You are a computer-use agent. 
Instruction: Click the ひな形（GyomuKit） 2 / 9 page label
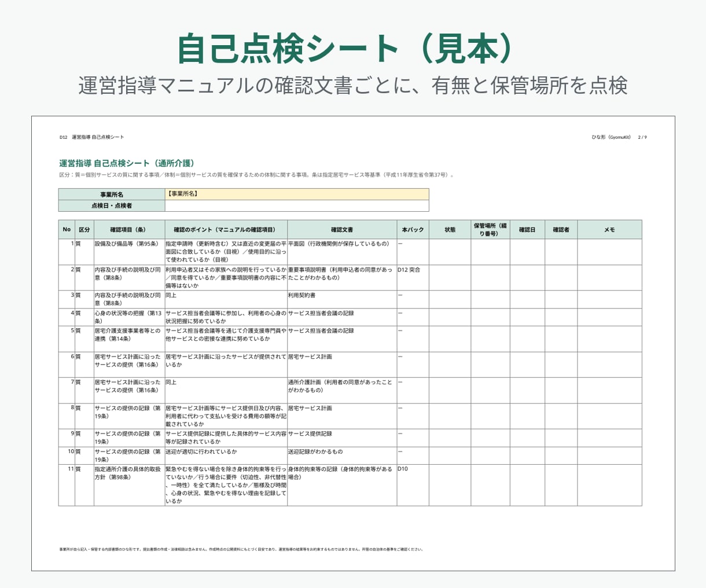(x=619, y=137)
